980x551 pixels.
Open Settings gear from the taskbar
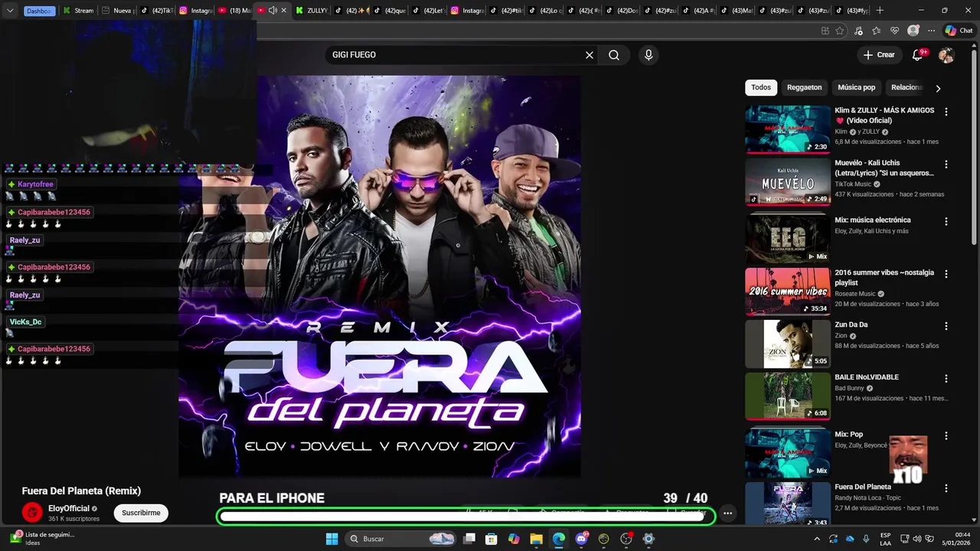coord(648,539)
